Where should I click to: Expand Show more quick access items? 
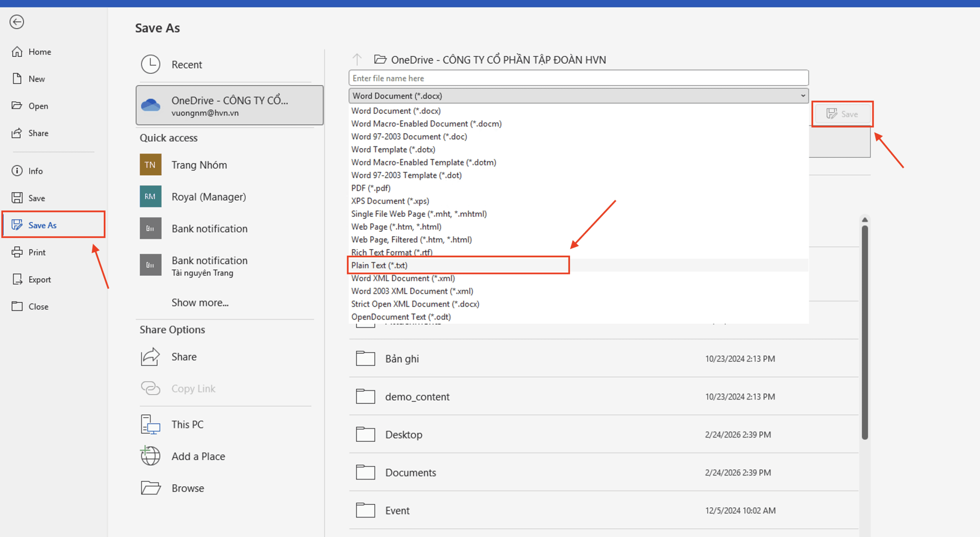200,302
